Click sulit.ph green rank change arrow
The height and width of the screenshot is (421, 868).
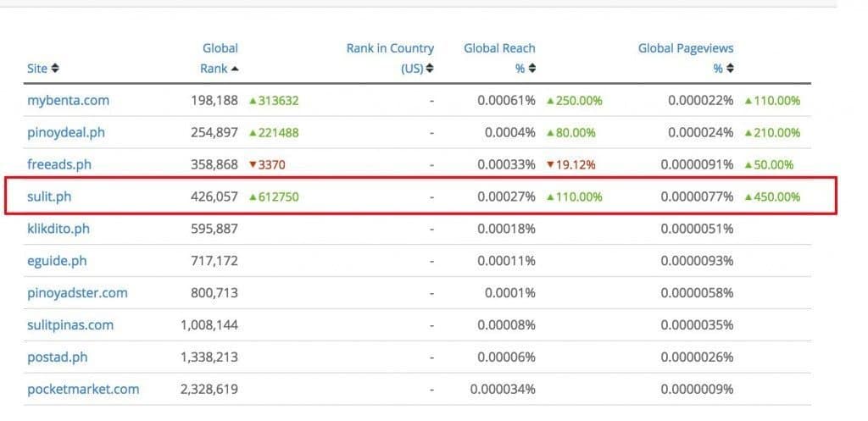[x=253, y=197]
